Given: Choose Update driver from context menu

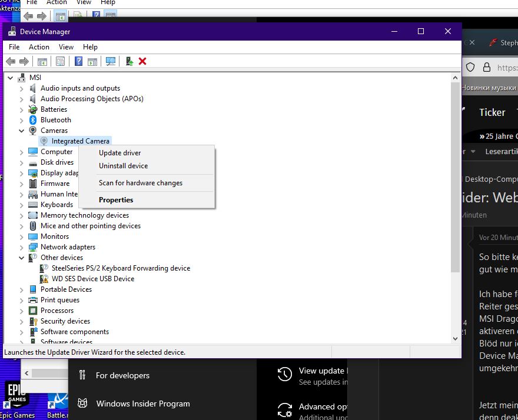Looking at the screenshot, I should pos(147,153).
